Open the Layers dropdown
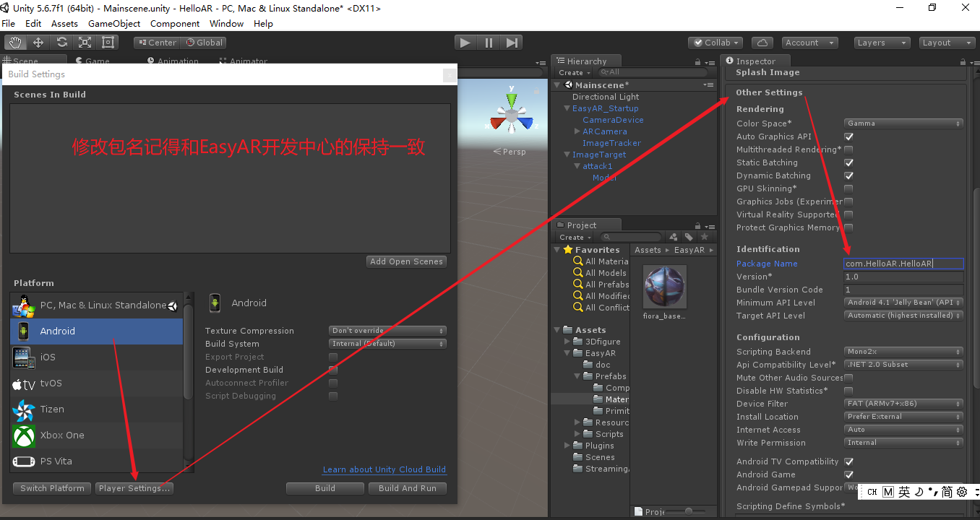 pos(882,43)
